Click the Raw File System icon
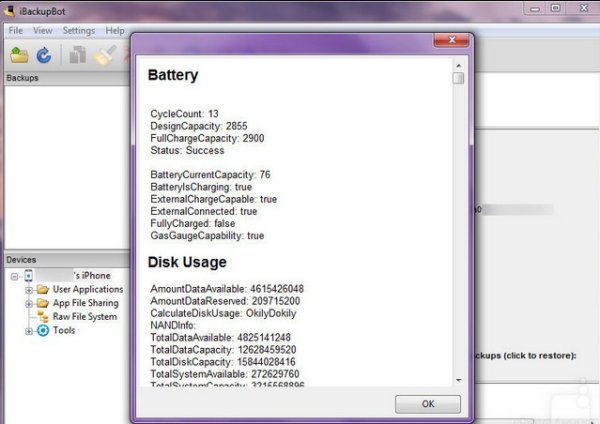Viewport: 600px width, 424px height. coord(43,317)
